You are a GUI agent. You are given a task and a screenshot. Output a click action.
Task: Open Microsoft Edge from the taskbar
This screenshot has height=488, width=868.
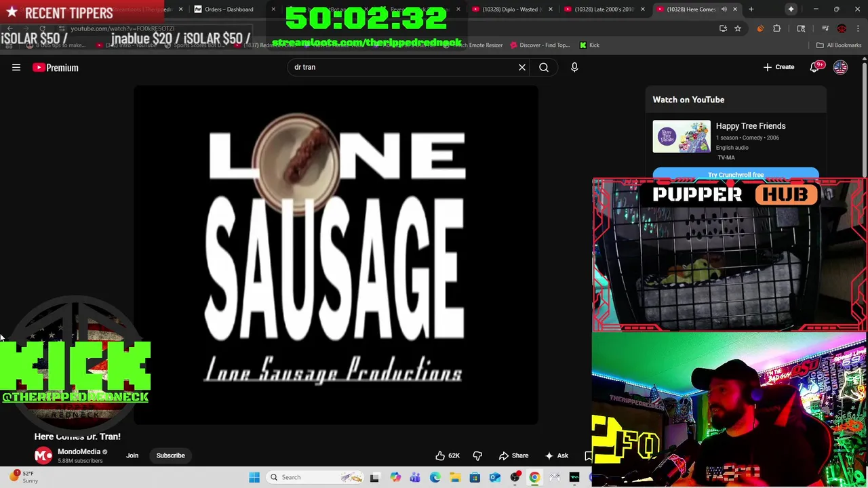(435, 477)
